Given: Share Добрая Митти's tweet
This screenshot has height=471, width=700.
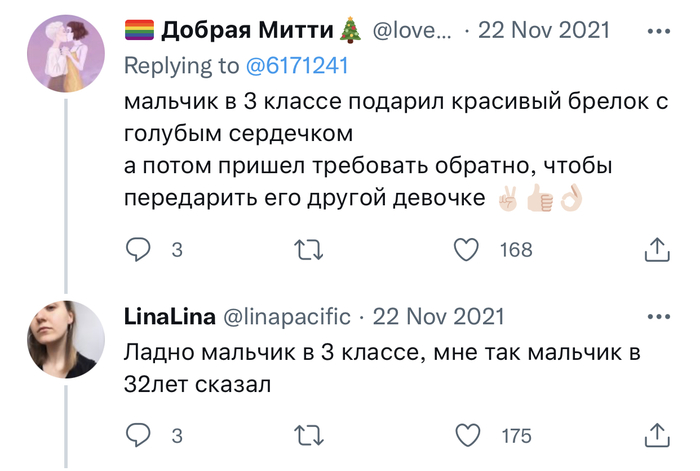Looking at the screenshot, I should click(x=657, y=250).
